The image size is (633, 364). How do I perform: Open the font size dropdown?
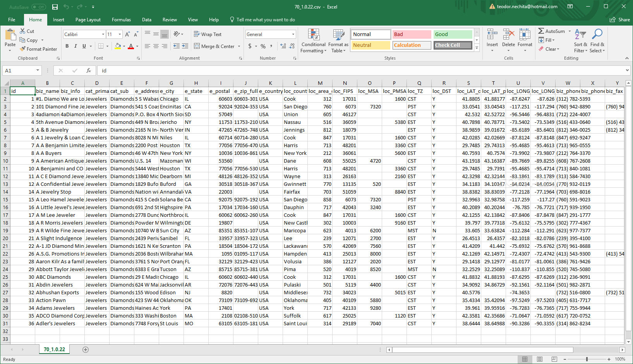pos(120,34)
